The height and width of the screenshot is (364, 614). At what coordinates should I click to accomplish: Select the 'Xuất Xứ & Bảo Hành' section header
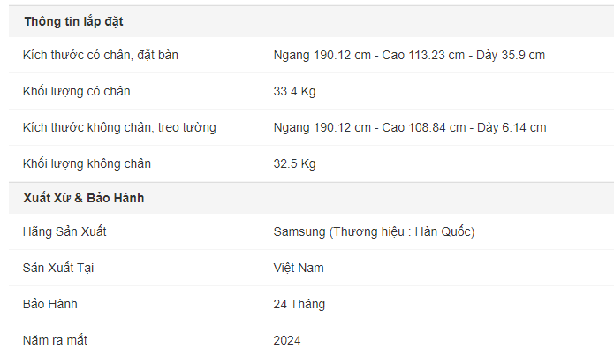click(x=84, y=198)
